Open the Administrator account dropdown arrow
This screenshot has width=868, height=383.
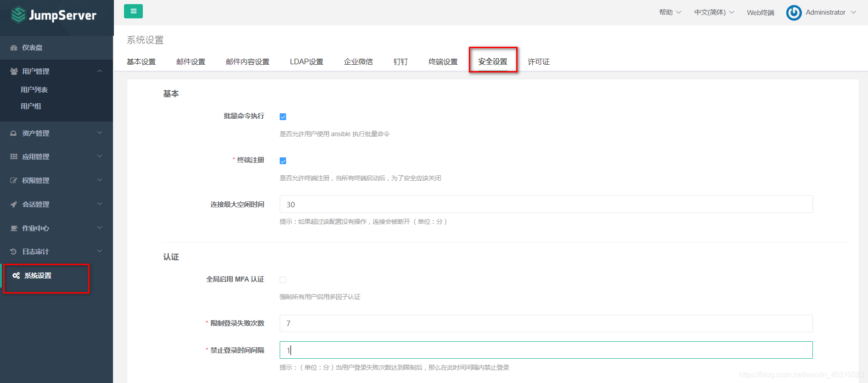coord(853,12)
